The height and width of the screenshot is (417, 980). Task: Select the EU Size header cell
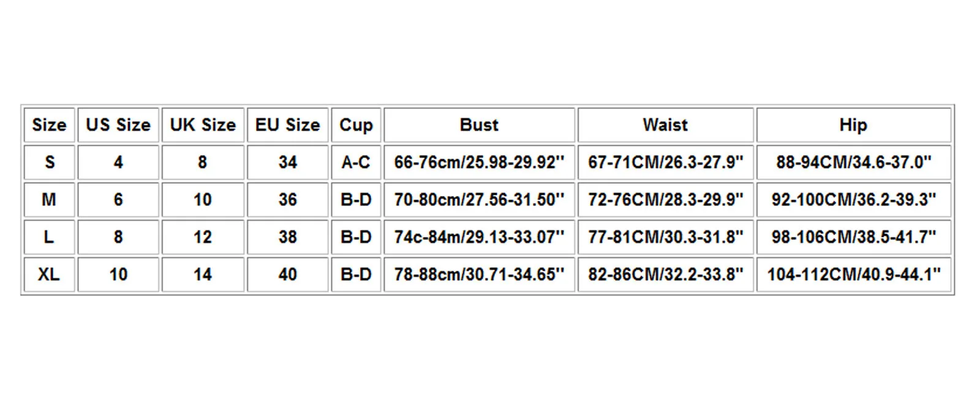(x=287, y=125)
